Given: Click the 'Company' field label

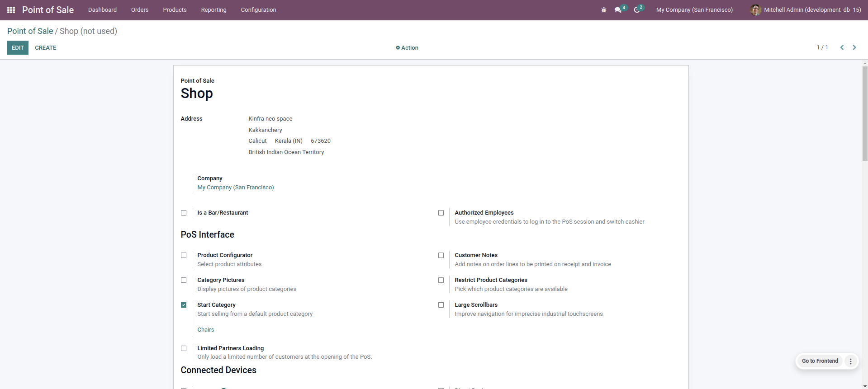Looking at the screenshot, I should (x=210, y=178).
